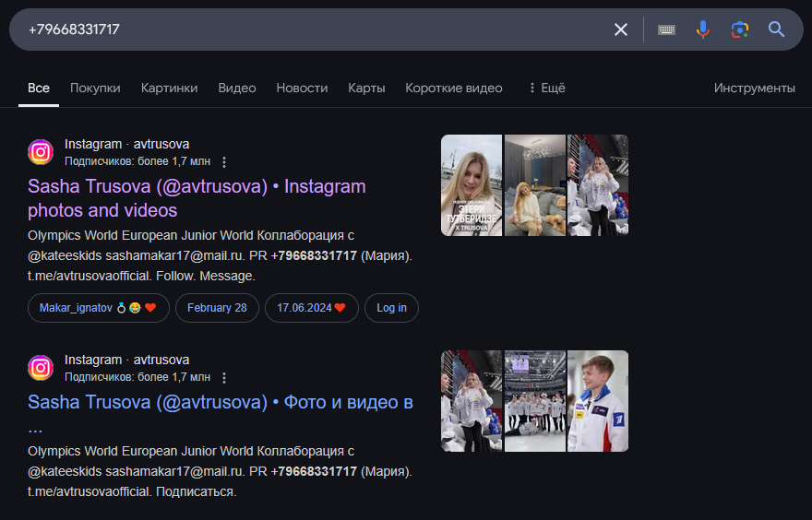Open three-dot options for second result
The height and width of the screenshot is (520, 812).
(224, 377)
